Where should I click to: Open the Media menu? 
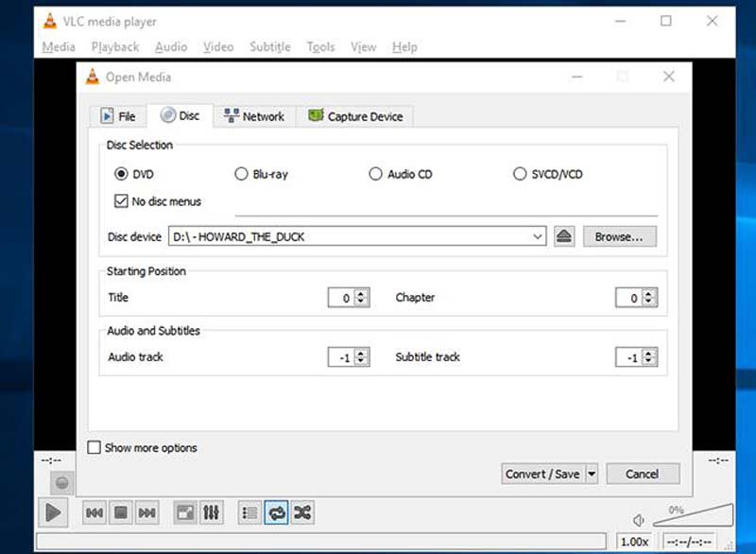[59, 46]
